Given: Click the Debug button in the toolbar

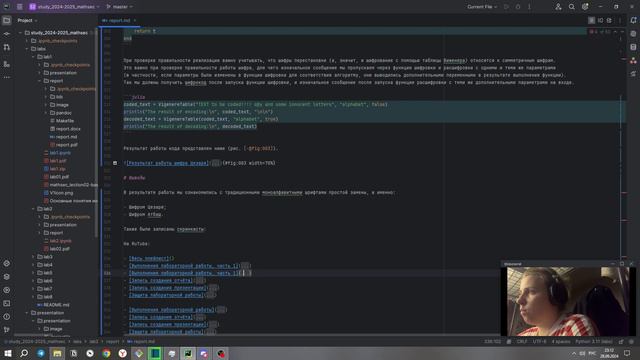Looking at the screenshot, I should coord(518,7).
